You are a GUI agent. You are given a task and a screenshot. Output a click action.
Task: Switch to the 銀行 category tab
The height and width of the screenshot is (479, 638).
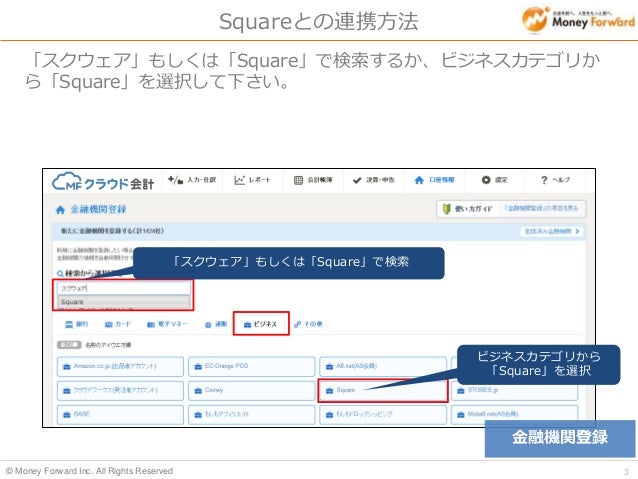click(76, 324)
